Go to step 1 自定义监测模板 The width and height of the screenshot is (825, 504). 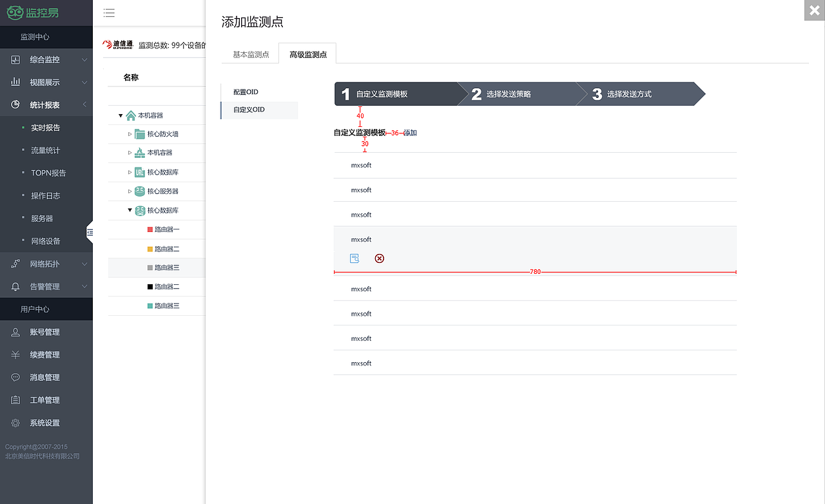coord(396,94)
